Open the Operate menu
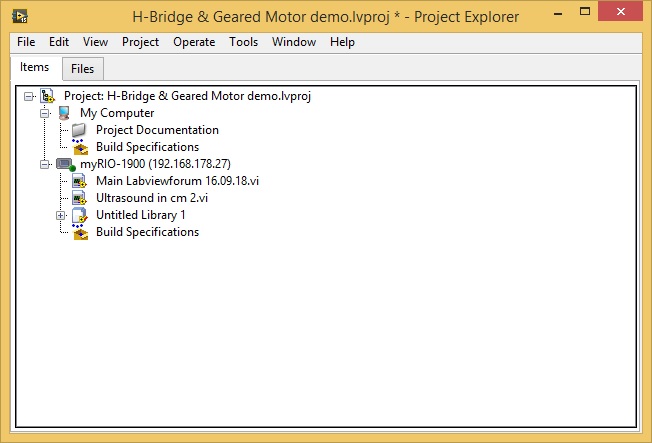652x443 pixels. click(x=194, y=42)
